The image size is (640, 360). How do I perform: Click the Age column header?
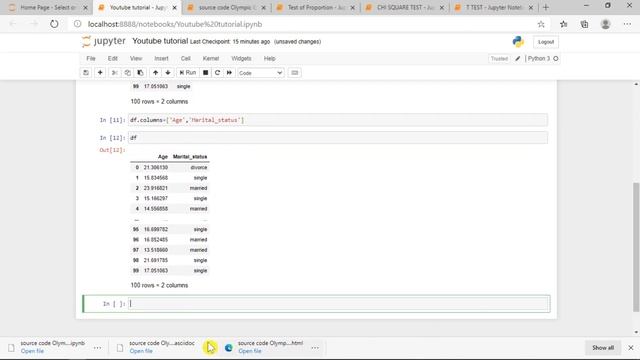tap(163, 157)
